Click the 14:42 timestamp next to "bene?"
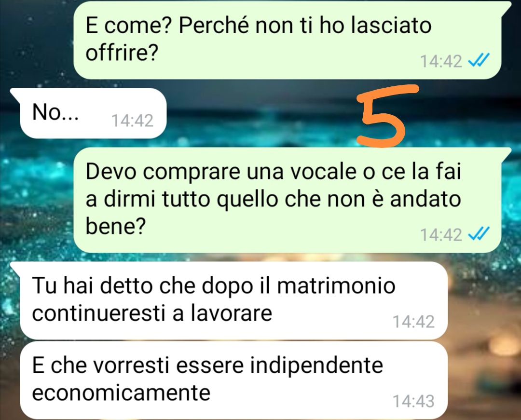This screenshot has width=521, height=420. (x=441, y=235)
